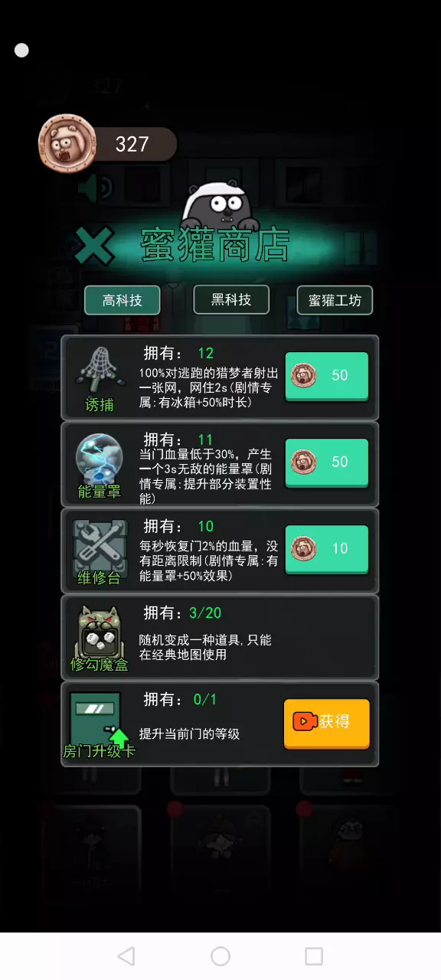Tap the 327 coin balance display
Screen dimensions: 441x980
132,144
